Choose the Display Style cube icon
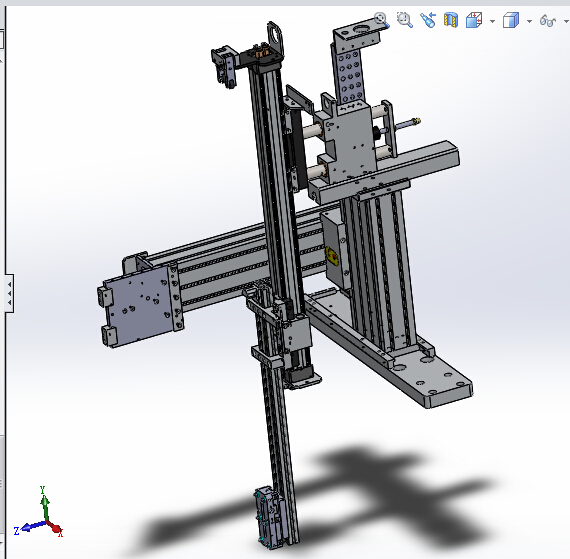The height and width of the screenshot is (559, 570). (511, 20)
